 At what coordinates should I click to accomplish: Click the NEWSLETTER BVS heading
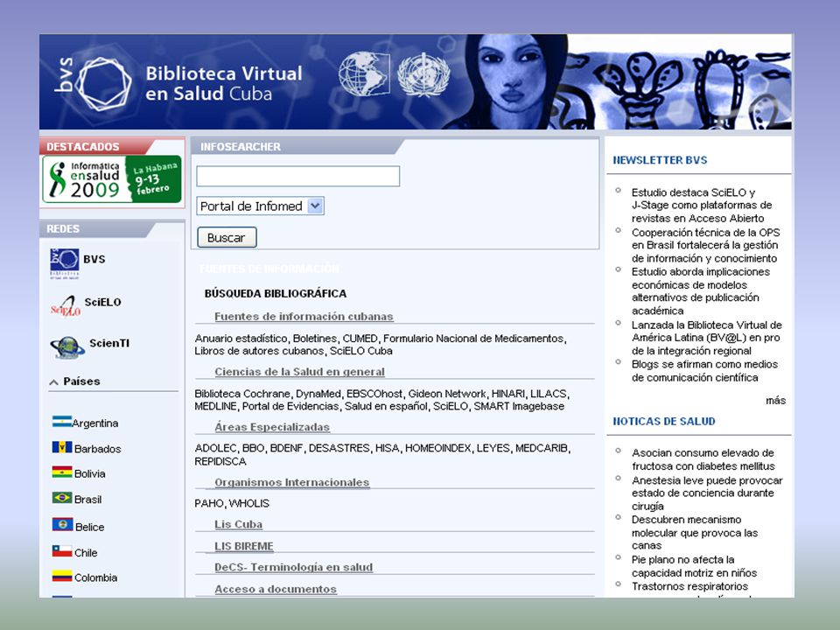point(660,160)
